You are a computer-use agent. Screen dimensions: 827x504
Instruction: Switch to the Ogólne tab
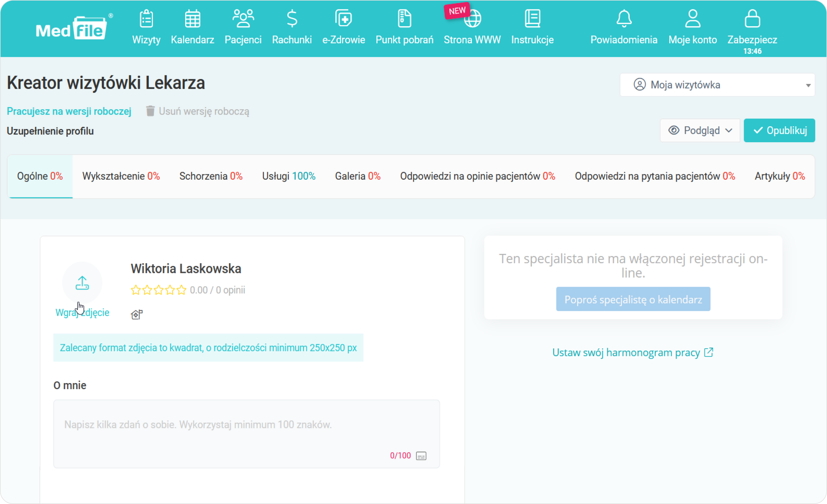pyautogui.click(x=40, y=176)
